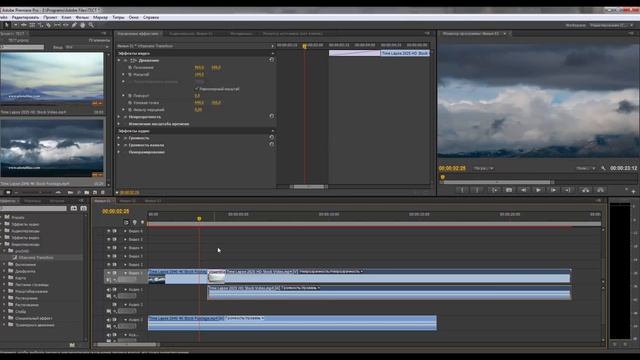Toggle the Равномерный масштаб checkbox

pyautogui.click(x=196, y=89)
